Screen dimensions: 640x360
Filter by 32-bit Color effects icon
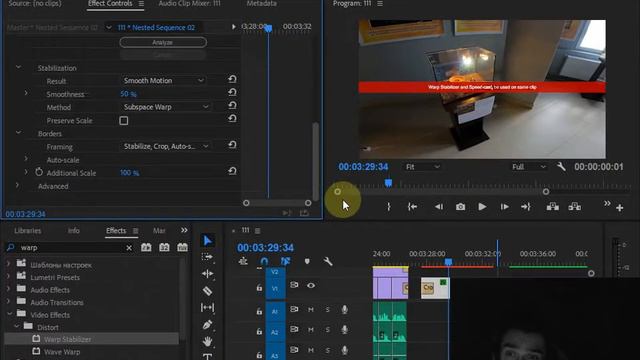[x=164, y=247]
